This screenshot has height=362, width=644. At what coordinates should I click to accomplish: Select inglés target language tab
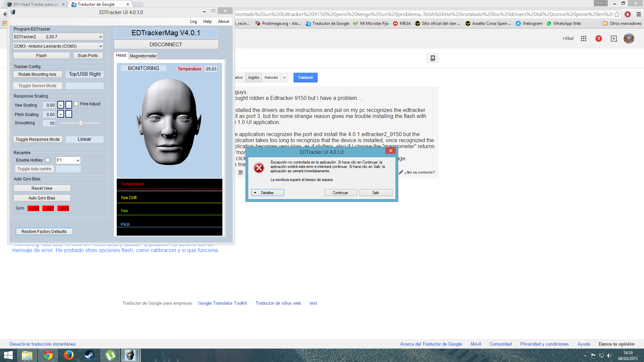click(254, 78)
